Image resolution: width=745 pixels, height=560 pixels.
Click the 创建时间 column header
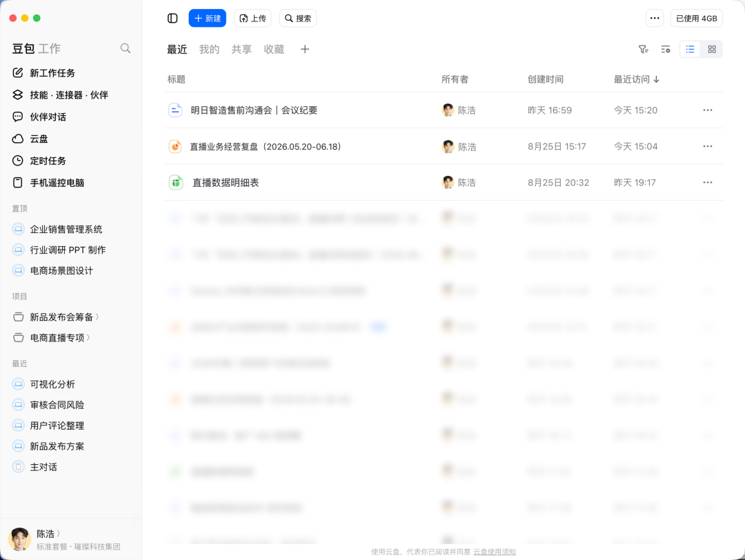click(x=546, y=79)
